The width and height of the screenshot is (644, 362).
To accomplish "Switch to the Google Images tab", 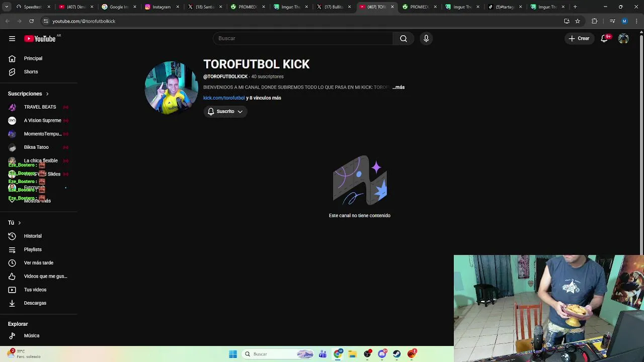I will (119, 7).
